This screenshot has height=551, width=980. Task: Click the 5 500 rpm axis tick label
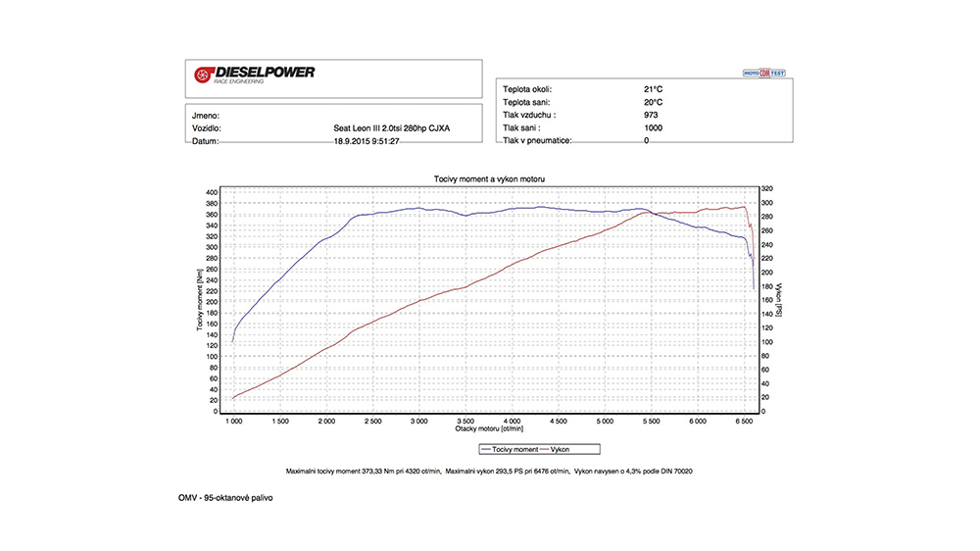click(652, 421)
